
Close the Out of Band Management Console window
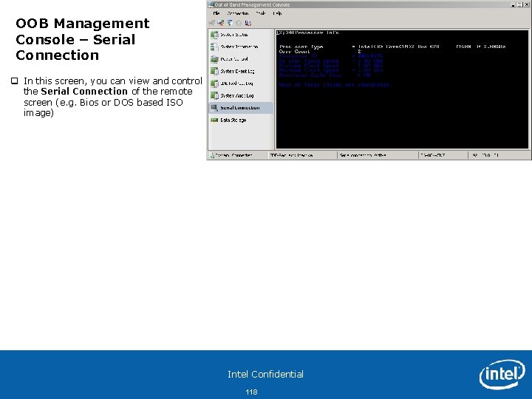[526, 4]
